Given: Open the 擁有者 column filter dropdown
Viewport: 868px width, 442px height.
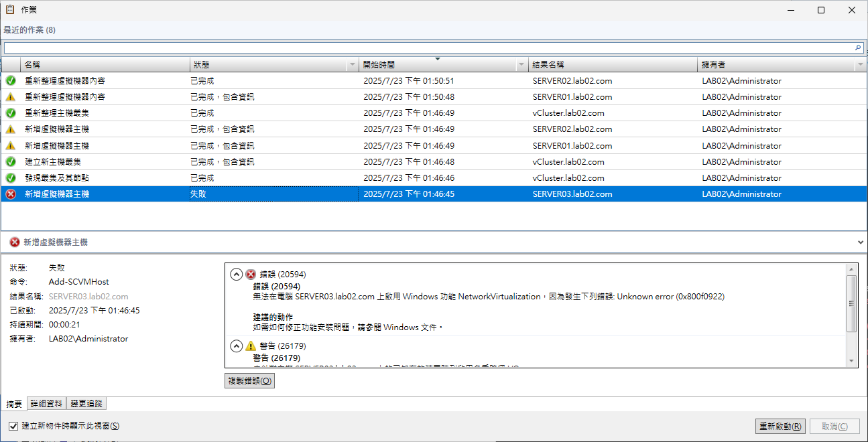Looking at the screenshot, I should (860, 65).
